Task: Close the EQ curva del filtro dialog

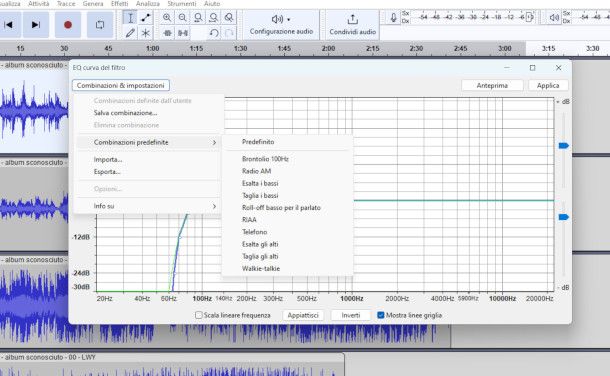Action: click(559, 68)
